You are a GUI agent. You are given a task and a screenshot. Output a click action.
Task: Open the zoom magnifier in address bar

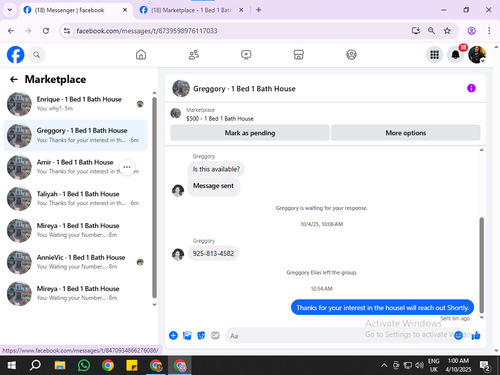[x=431, y=31]
